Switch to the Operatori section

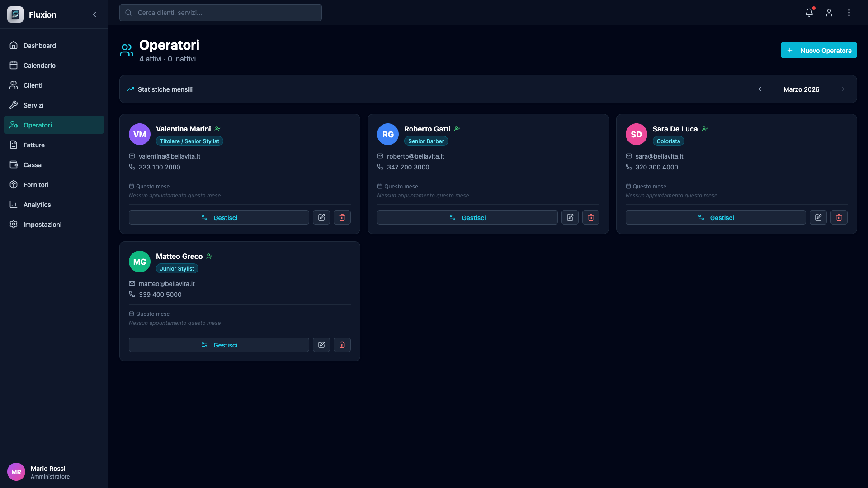click(38, 125)
